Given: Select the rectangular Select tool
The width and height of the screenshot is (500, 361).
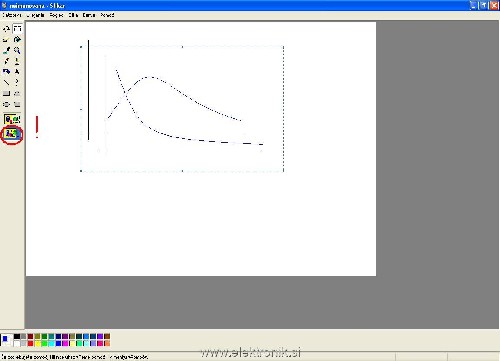Looking at the screenshot, I should click(17, 29).
